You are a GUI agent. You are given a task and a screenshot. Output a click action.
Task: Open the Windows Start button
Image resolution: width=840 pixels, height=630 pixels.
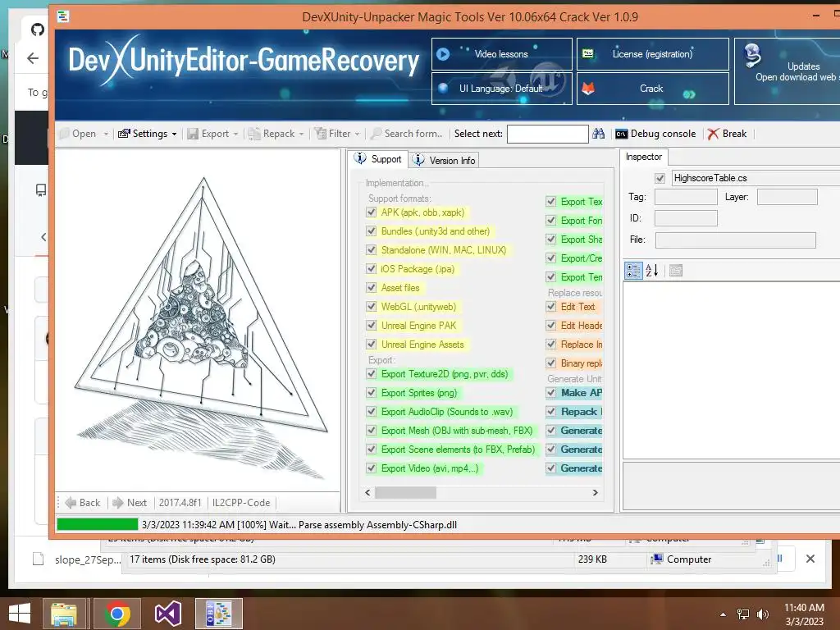click(20, 614)
